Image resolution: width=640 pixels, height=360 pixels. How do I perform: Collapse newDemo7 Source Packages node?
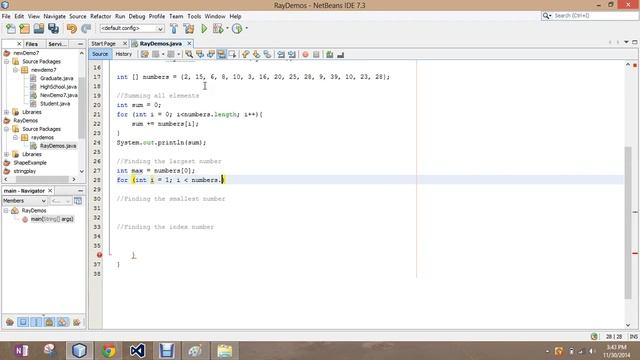click(7, 61)
